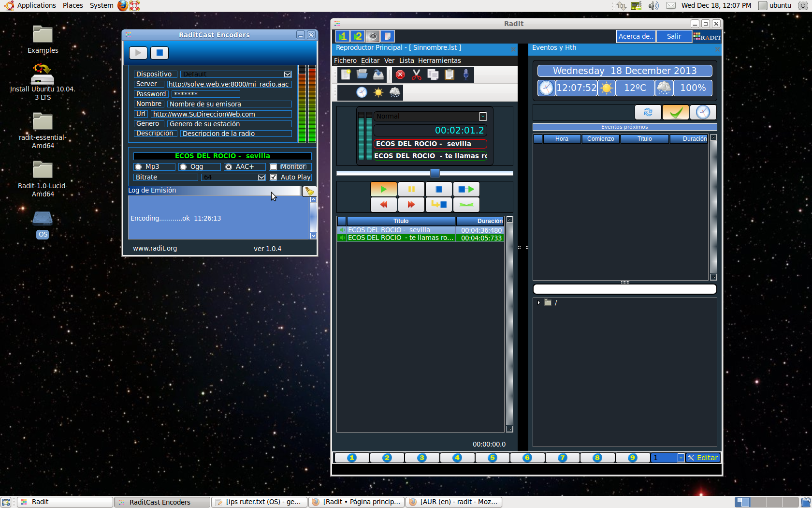Click the play button in RaditCast Encoders
The height and width of the screenshot is (508, 812).
(x=138, y=53)
